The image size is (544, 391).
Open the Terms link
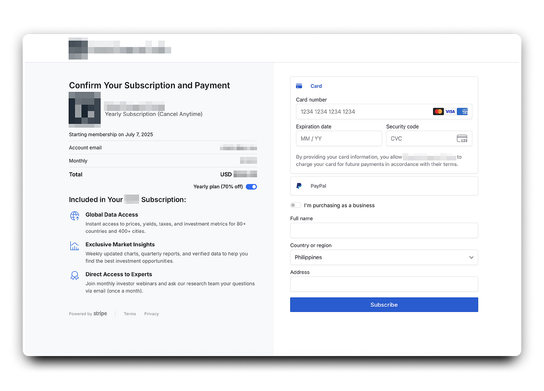[130, 314]
